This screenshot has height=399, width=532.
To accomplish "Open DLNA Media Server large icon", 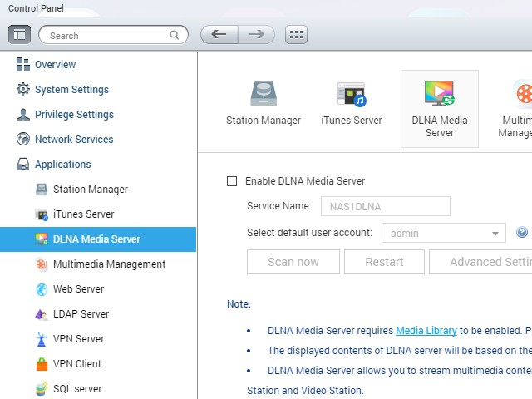I will [440, 93].
